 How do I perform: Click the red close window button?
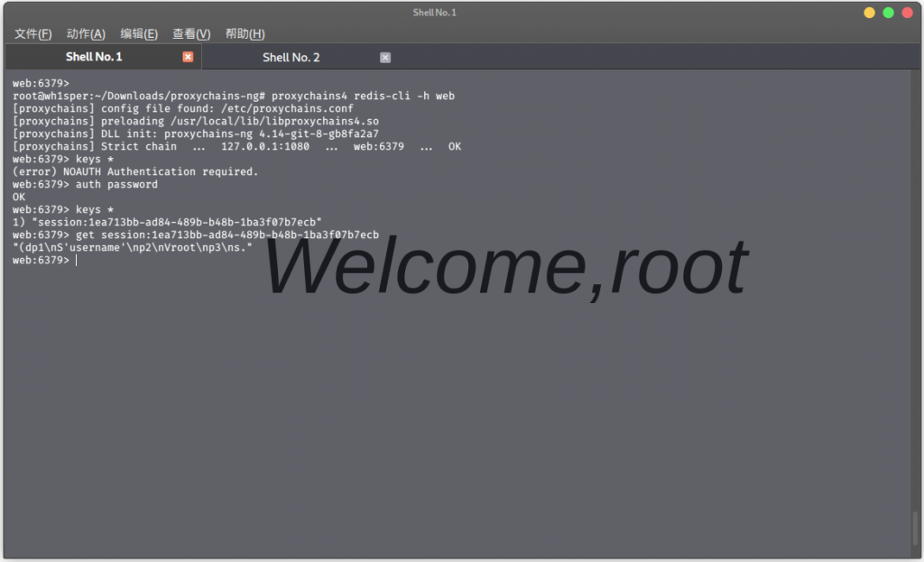(907, 13)
